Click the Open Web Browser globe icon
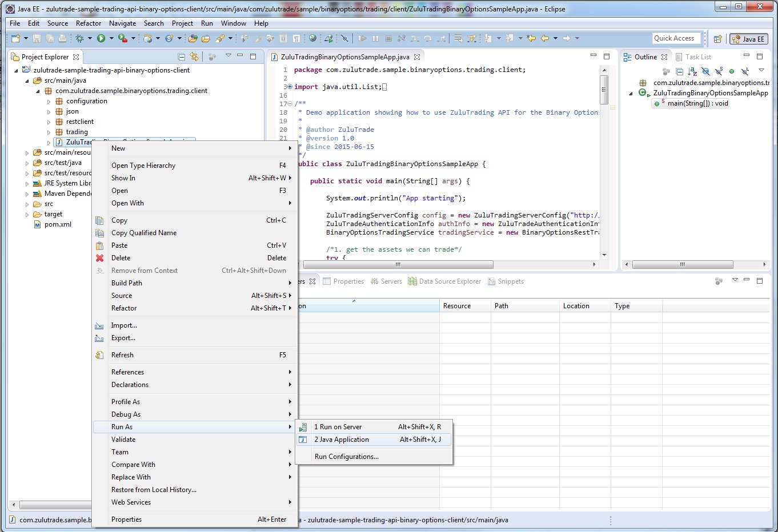Image resolution: width=778 pixels, height=532 pixels. pyautogui.click(x=312, y=38)
